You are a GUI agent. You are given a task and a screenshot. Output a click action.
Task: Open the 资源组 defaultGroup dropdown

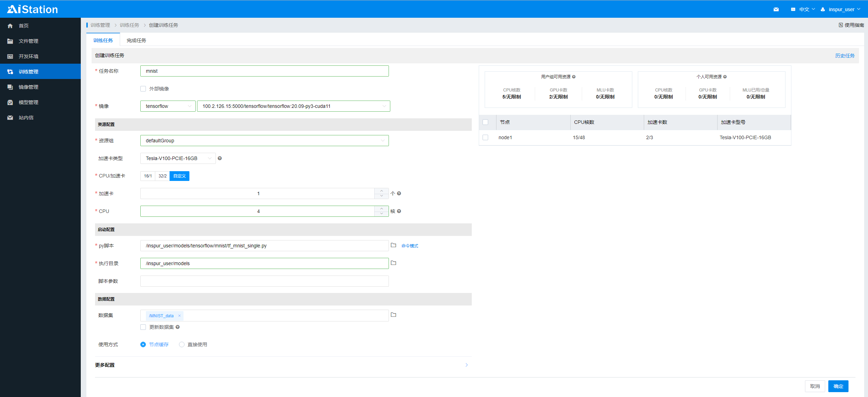(264, 141)
